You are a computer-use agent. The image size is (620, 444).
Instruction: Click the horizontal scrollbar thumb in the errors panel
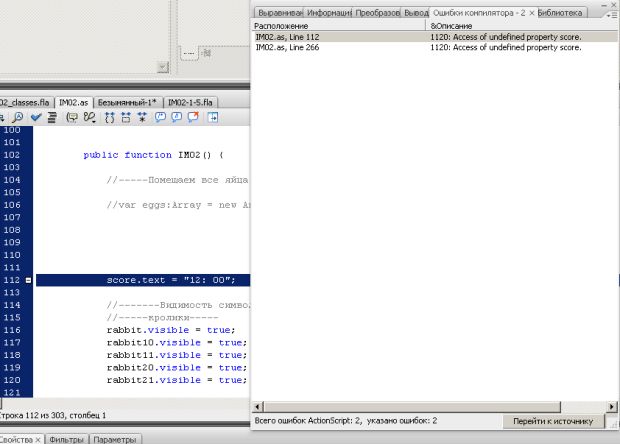tap(412, 406)
